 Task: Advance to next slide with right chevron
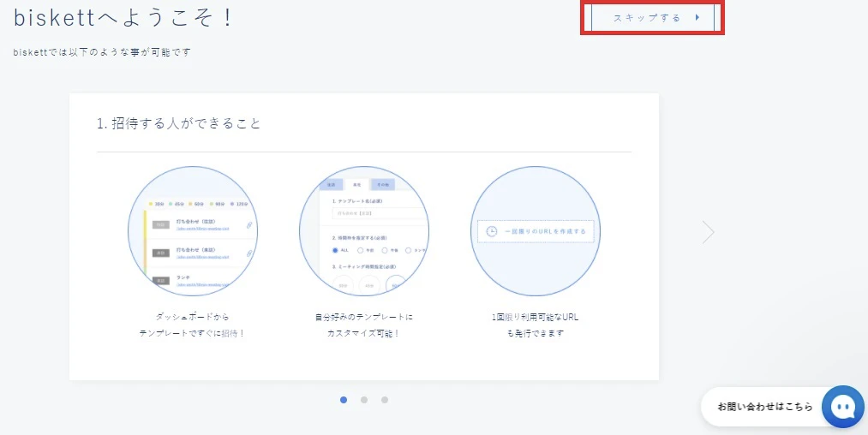click(708, 232)
